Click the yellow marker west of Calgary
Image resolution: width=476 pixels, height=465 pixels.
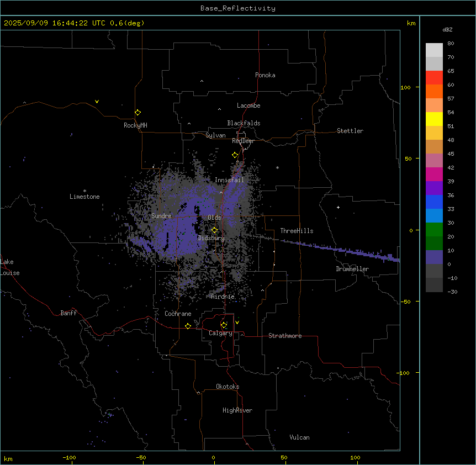point(188,326)
